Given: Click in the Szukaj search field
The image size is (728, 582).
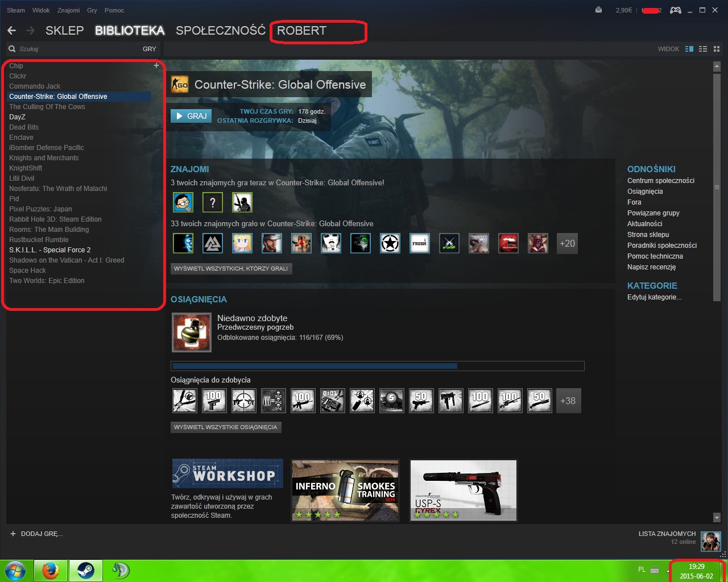Looking at the screenshot, I should (x=74, y=49).
